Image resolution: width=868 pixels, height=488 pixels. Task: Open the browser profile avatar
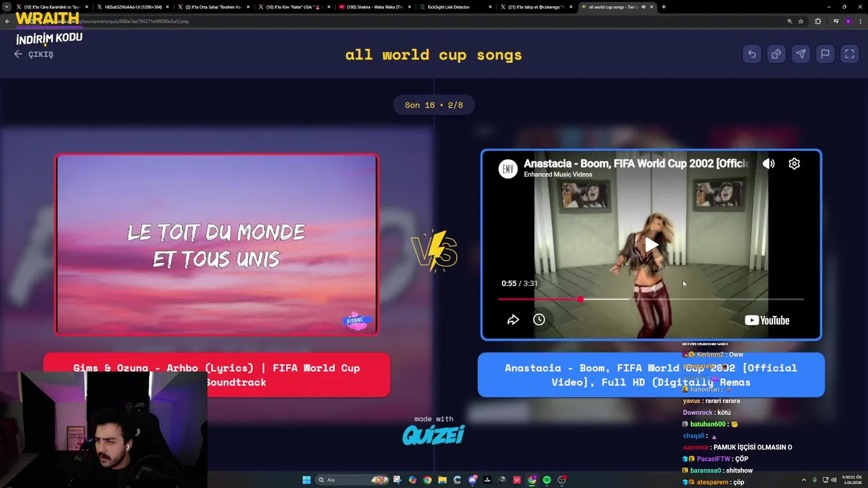[x=848, y=21]
